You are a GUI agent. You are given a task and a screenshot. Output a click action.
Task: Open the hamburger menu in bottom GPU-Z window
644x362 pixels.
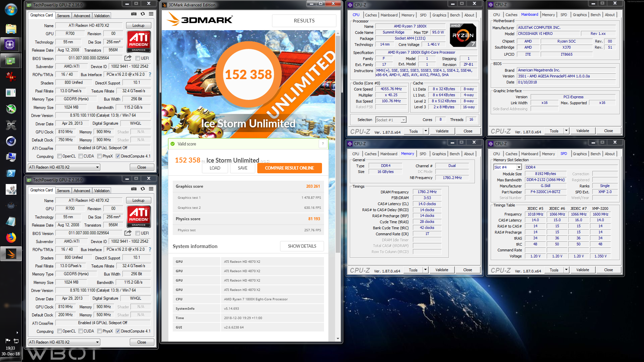click(x=151, y=189)
